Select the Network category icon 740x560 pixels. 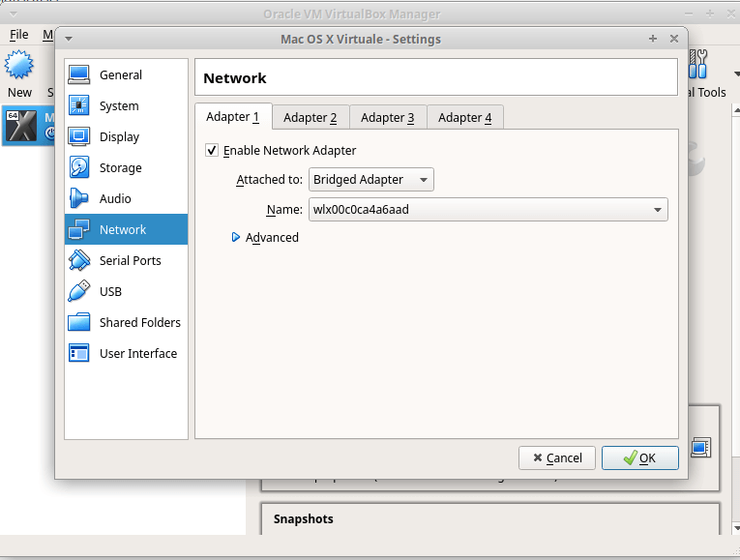(78, 229)
